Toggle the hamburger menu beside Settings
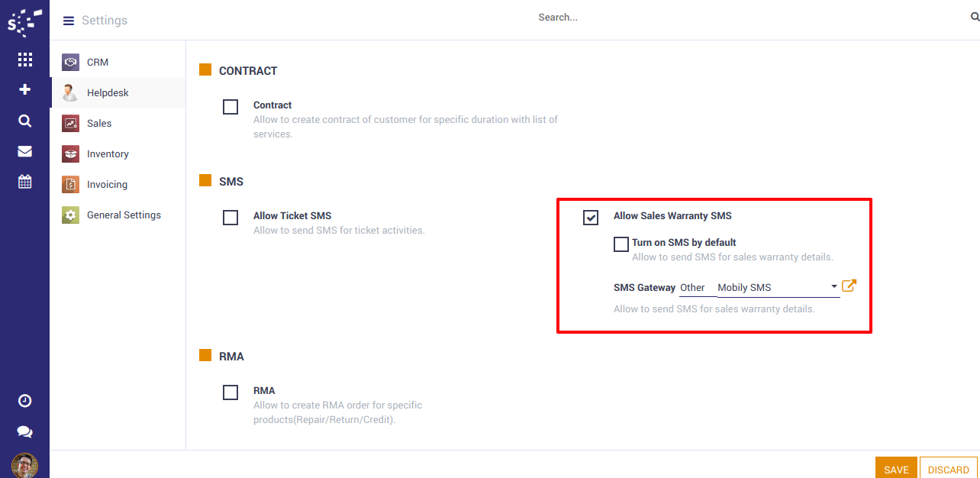 (x=69, y=21)
